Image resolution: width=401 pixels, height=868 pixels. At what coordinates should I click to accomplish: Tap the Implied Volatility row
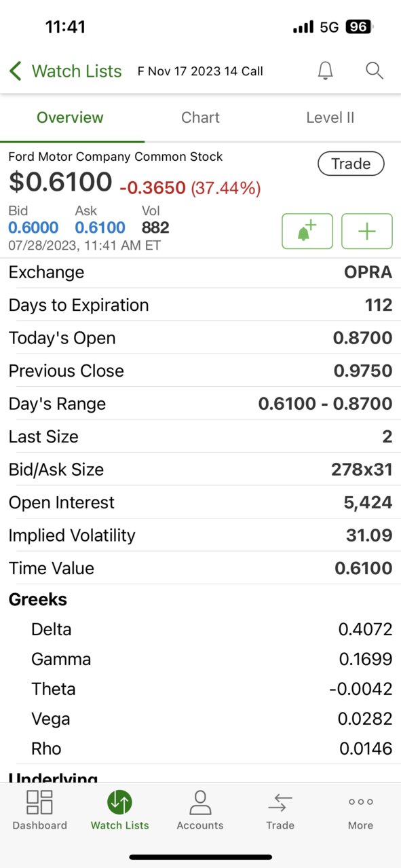tap(200, 535)
